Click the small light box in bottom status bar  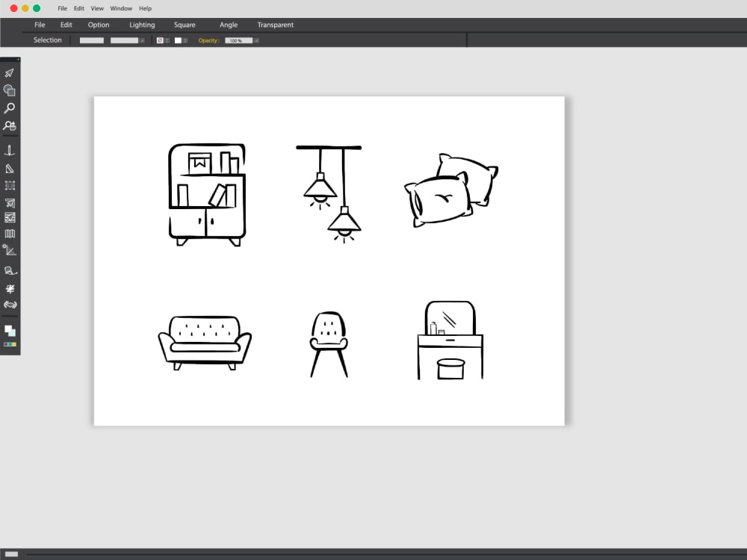pyautogui.click(x=11, y=554)
